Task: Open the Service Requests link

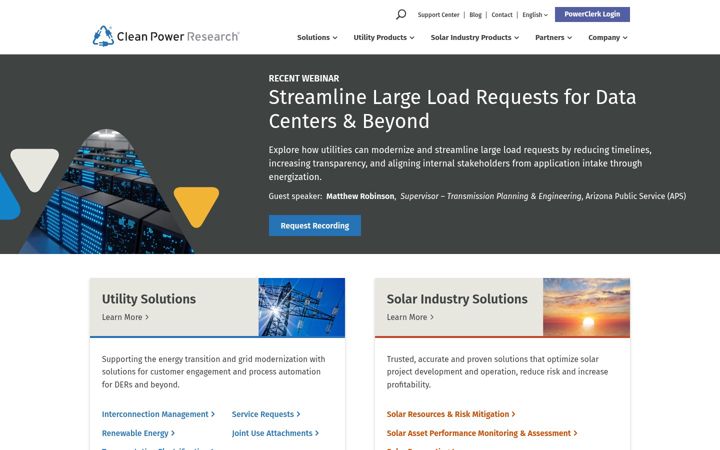Action: click(266, 414)
